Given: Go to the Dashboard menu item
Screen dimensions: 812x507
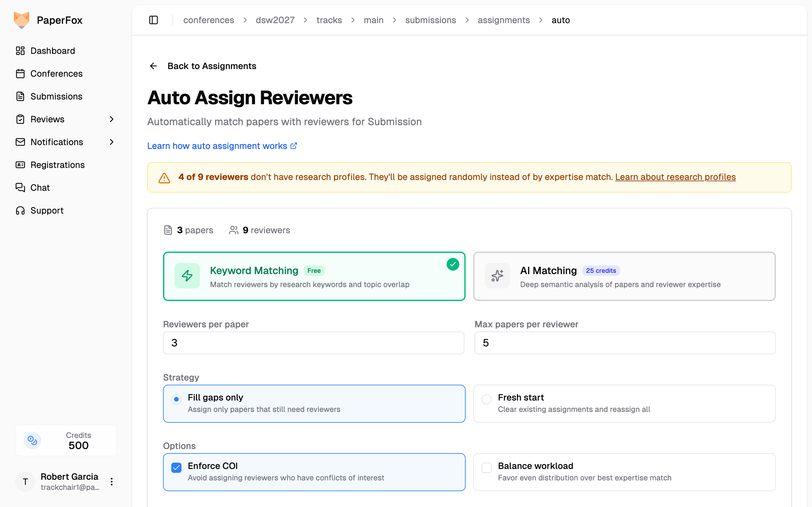Looking at the screenshot, I should tap(53, 51).
